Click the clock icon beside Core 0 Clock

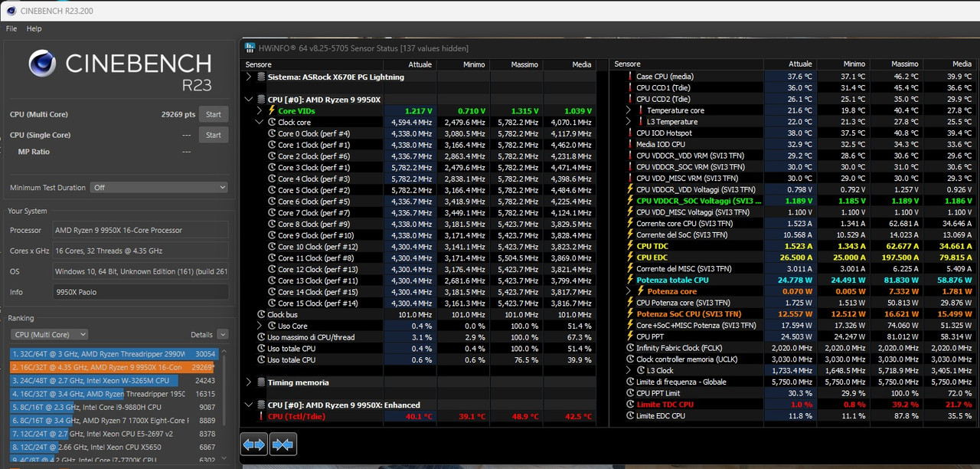click(271, 133)
